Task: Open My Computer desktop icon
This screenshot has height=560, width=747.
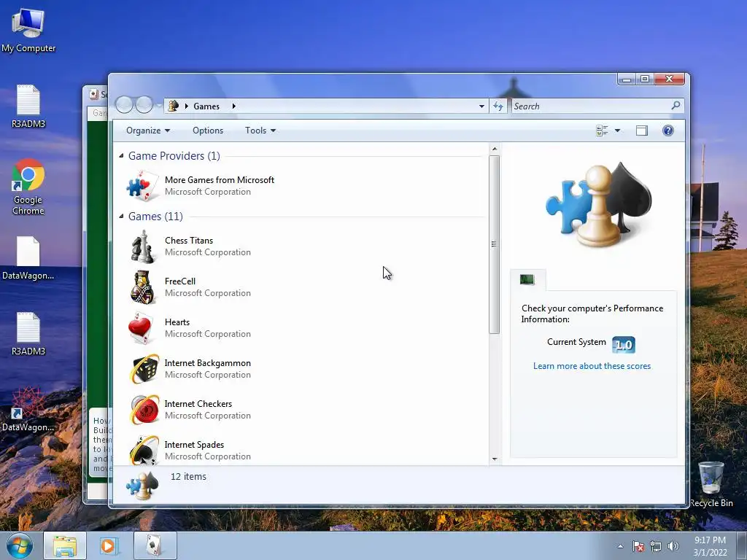Action: (x=28, y=31)
